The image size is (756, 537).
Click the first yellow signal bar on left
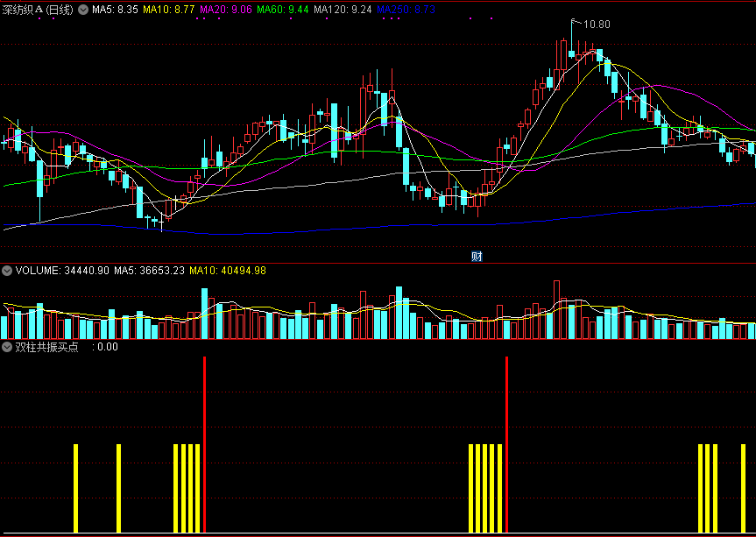coord(75,488)
